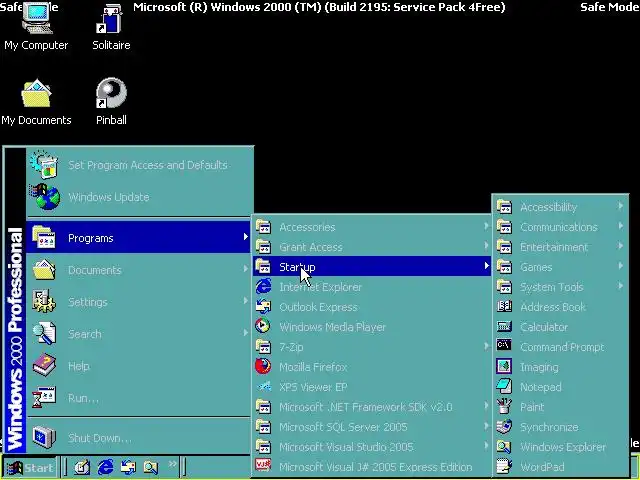
Task: Choose Run... from the Start menu
Action: click(x=138, y=398)
